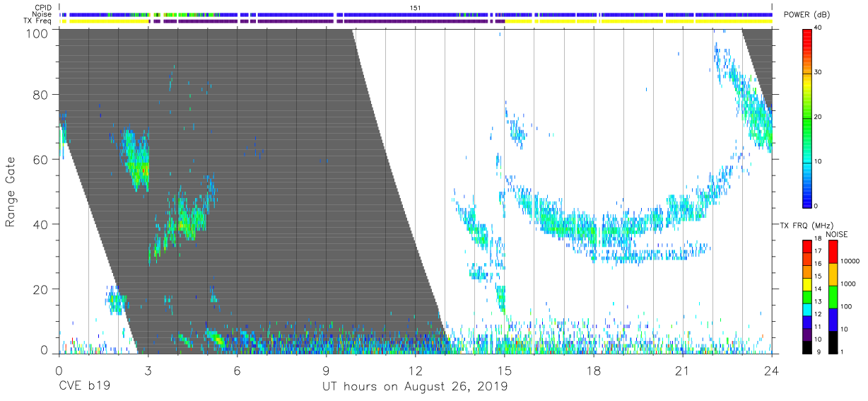Click the CPID value "151"
Screen dimensions: 868x401
pyautogui.click(x=415, y=8)
